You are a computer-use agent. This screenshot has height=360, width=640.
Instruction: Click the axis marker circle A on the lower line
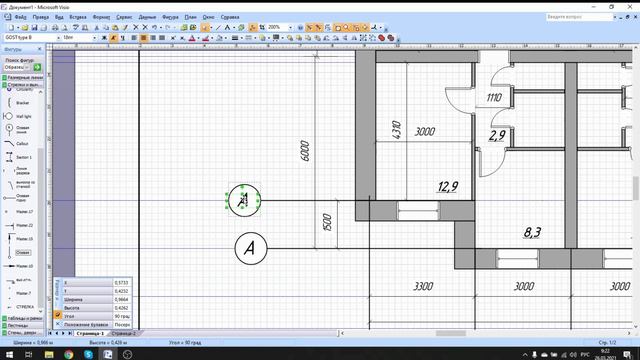251,248
